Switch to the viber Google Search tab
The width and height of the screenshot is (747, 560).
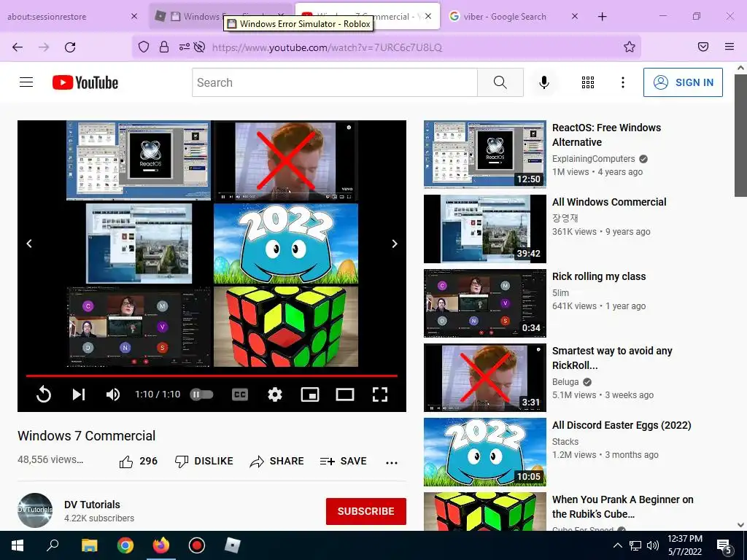pyautogui.click(x=505, y=16)
